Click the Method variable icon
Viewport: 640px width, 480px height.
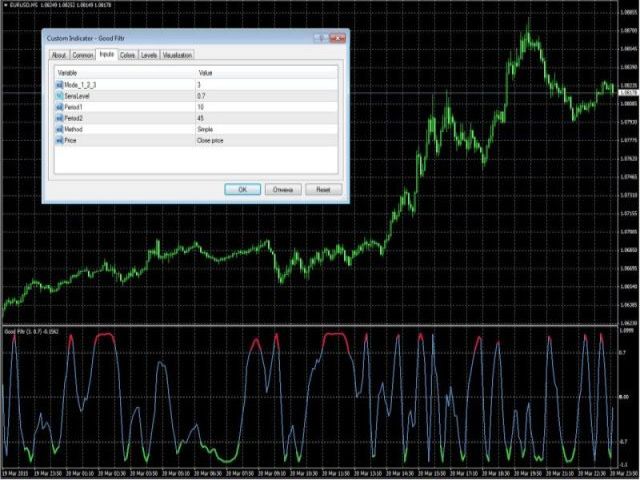click(x=59, y=129)
